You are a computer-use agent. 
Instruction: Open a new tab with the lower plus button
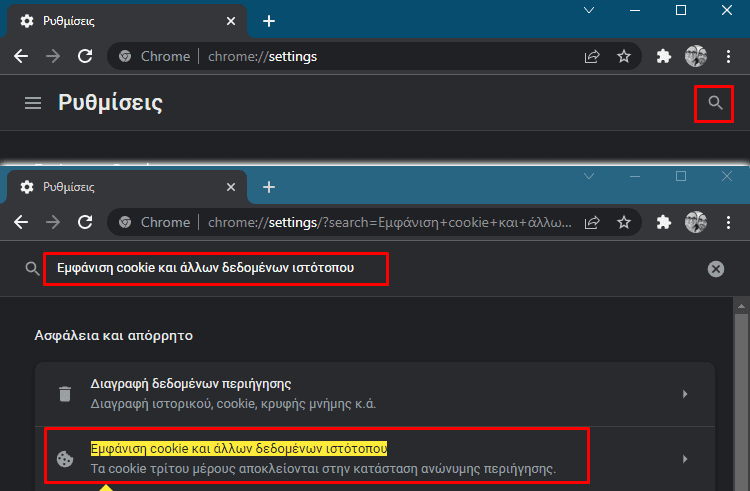click(x=269, y=187)
